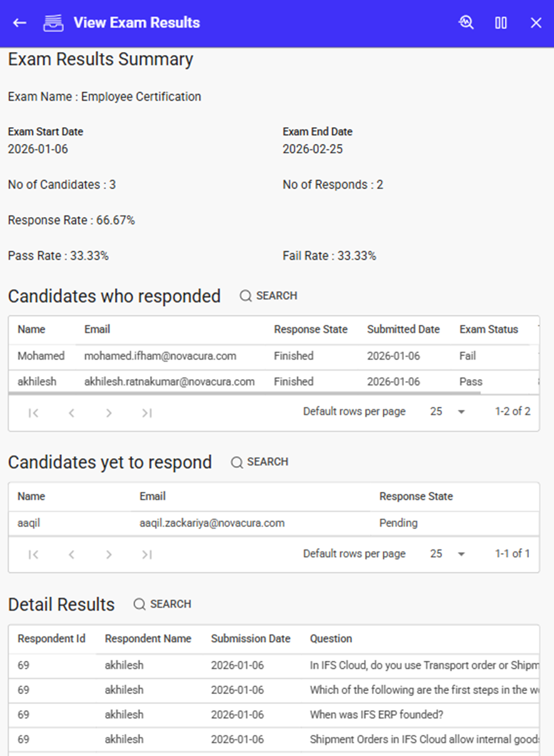Open rows per page dropdown for responded candidates
554x756 pixels.
pos(448,412)
